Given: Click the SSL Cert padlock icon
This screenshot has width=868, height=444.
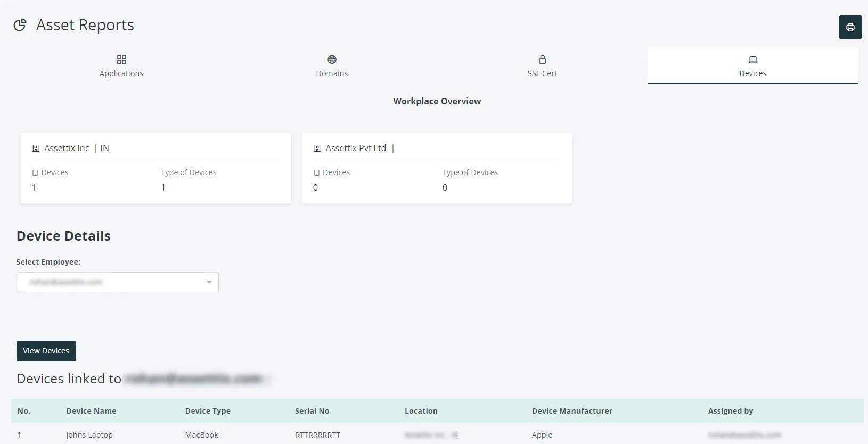Looking at the screenshot, I should [542, 59].
